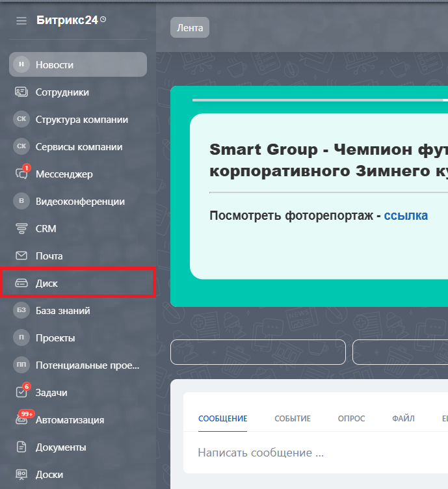Select Автоматизация menu item

pyautogui.click(x=78, y=420)
